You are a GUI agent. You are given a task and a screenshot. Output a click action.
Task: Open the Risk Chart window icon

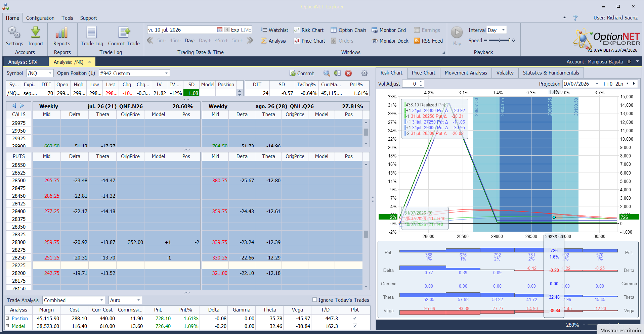pyautogui.click(x=297, y=30)
